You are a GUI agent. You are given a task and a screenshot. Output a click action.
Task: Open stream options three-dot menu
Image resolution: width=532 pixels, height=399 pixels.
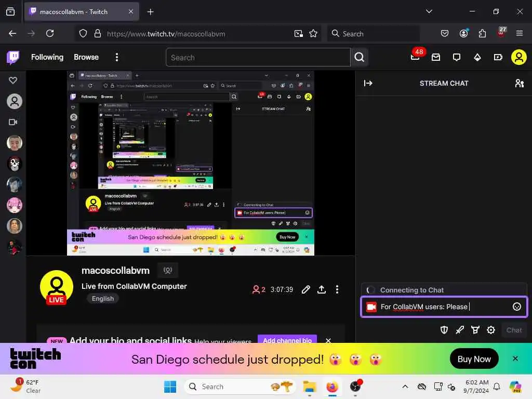pyautogui.click(x=337, y=289)
